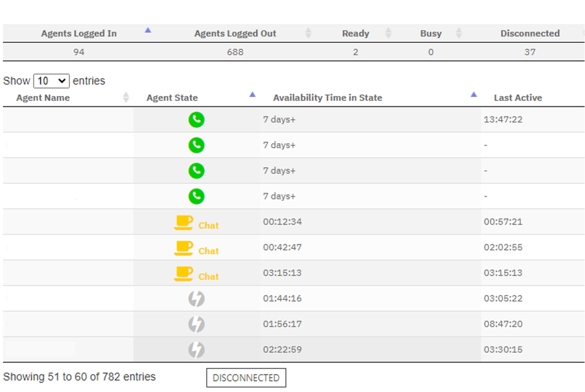Select the Chat coffee cup icon beside 00:12:34
585x392 pixels.
[184, 222]
